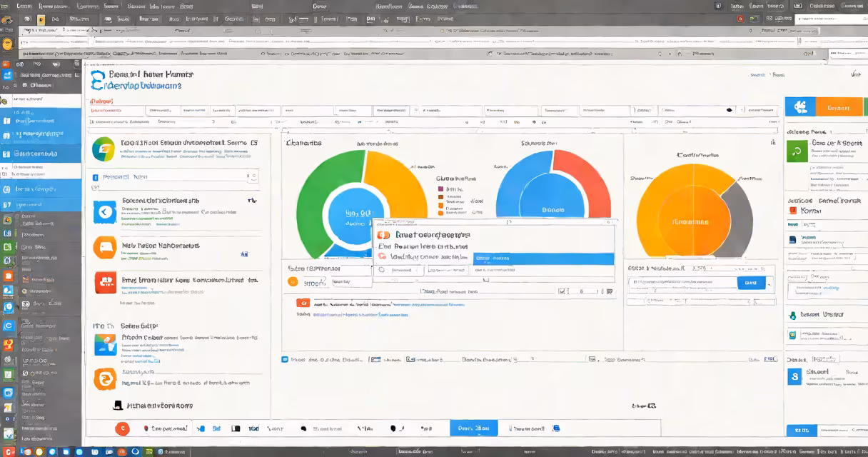The image size is (868, 457).
Task: Click small red-orange icon under chart panel
Action: coord(302,303)
